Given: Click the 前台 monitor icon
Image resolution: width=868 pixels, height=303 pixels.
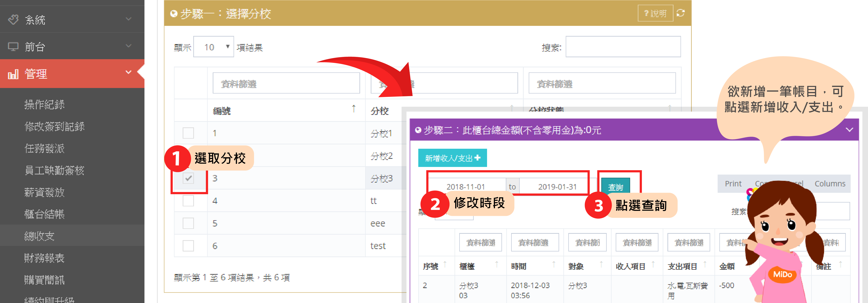Looking at the screenshot, I should [13, 47].
